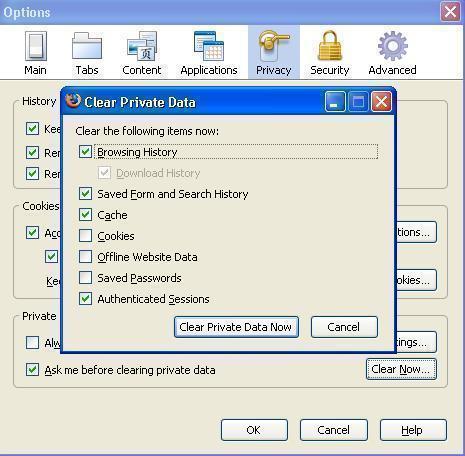Toggle the Accept cookies checkbox in Options
The width and height of the screenshot is (465, 456).
point(32,233)
